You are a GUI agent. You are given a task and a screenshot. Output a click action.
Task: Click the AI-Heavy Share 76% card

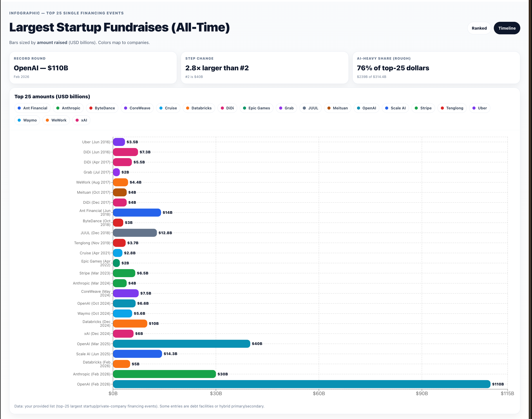(436, 68)
